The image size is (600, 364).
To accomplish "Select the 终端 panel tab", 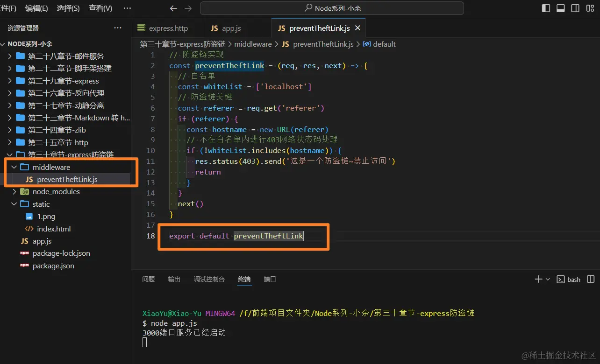I will coord(244,279).
